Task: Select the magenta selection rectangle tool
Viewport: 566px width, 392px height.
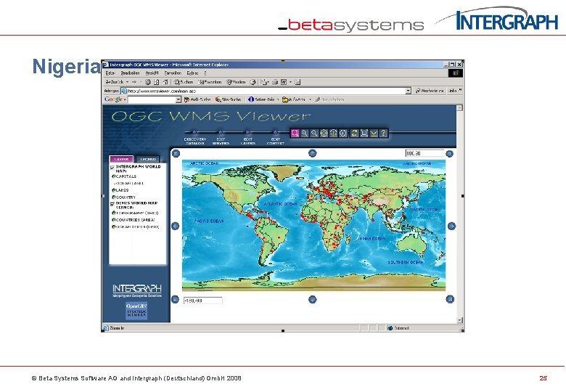Action: click(295, 133)
